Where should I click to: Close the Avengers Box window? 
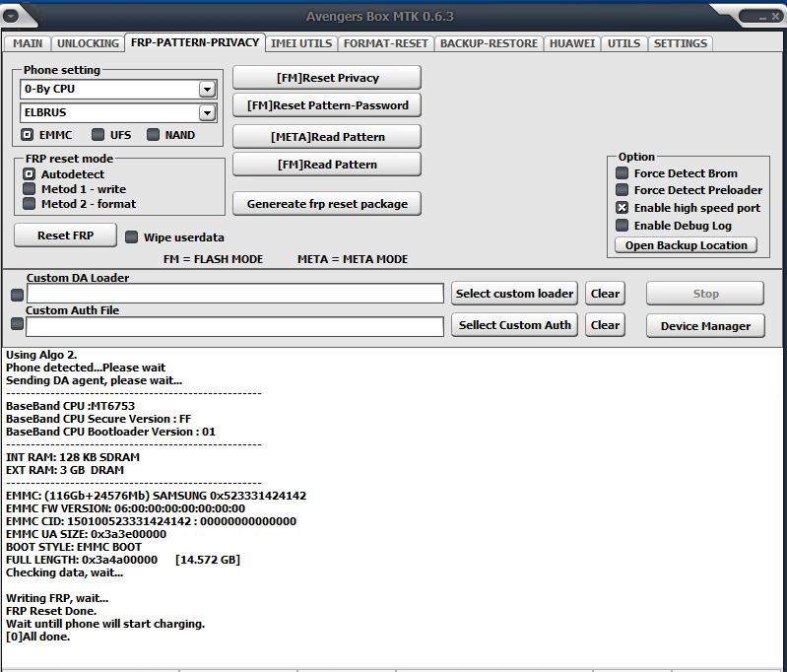[775, 17]
